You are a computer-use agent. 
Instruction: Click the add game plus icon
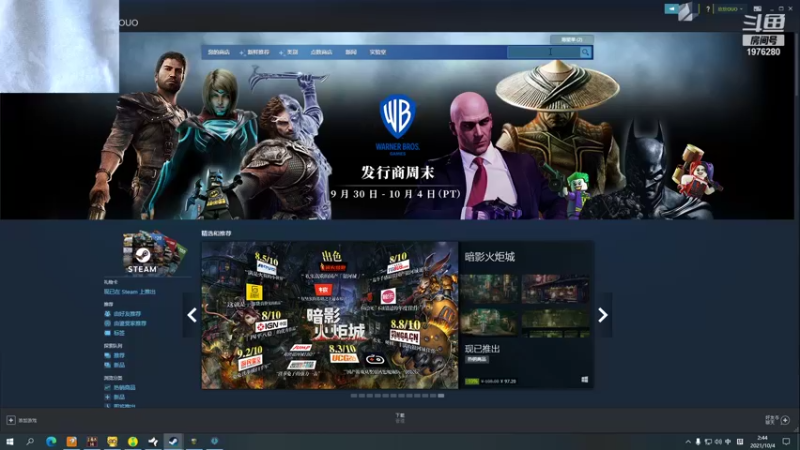pyautogui.click(x=11, y=420)
